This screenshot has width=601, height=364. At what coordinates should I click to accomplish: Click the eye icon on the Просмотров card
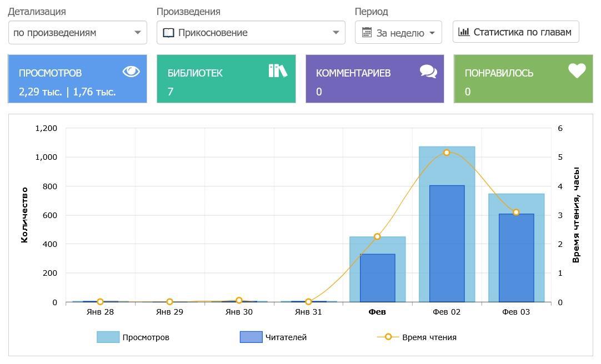(x=131, y=71)
